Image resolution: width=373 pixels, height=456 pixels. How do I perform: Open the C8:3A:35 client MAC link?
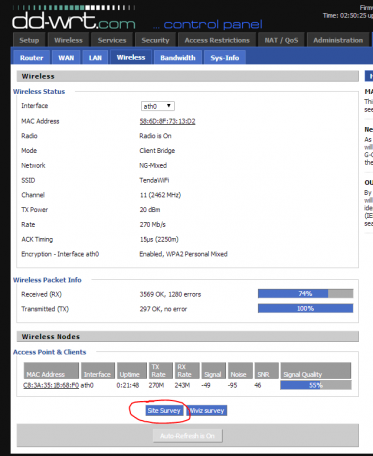click(51, 385)
